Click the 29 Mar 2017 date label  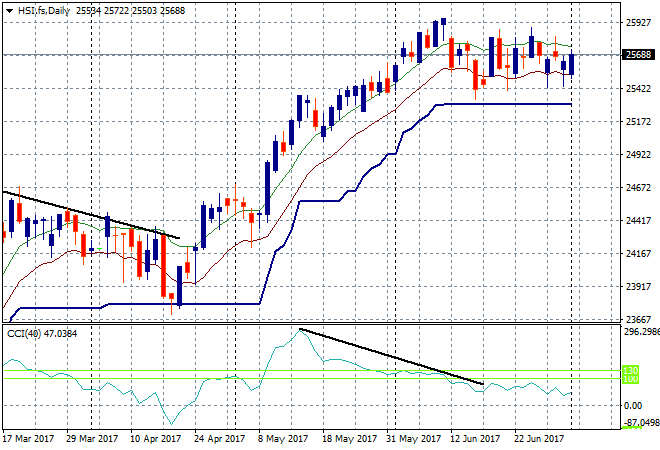92,439
